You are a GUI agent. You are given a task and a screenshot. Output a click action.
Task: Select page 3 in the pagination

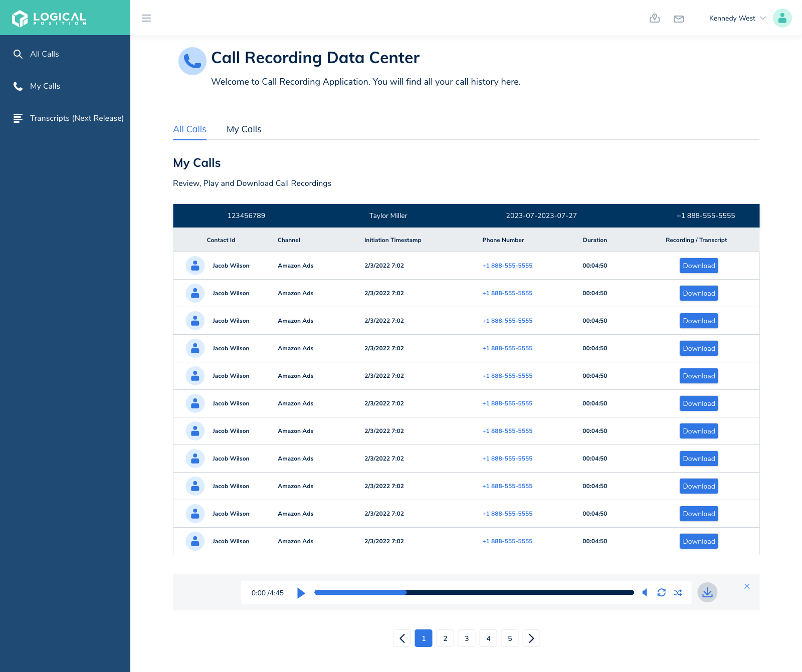(467, 638)
